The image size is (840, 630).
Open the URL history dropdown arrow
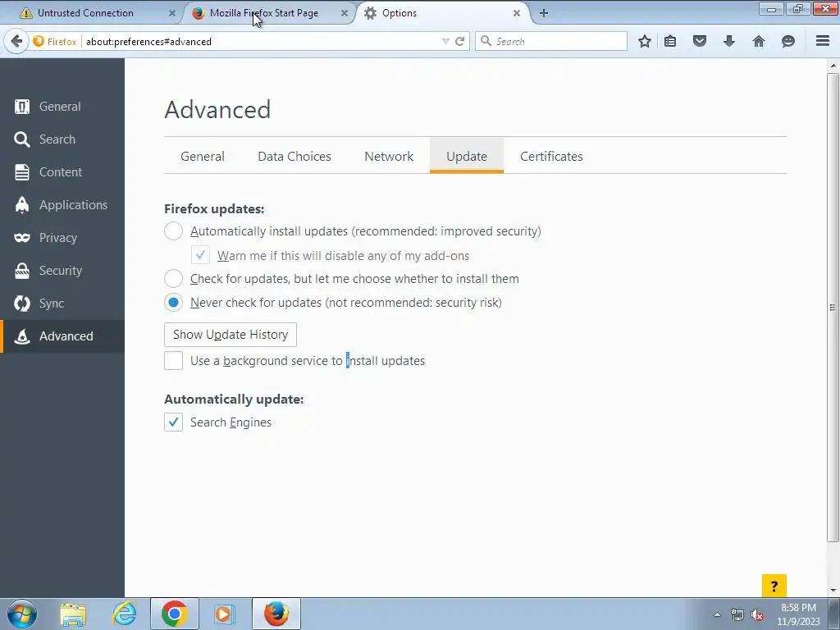coord(445,41)
